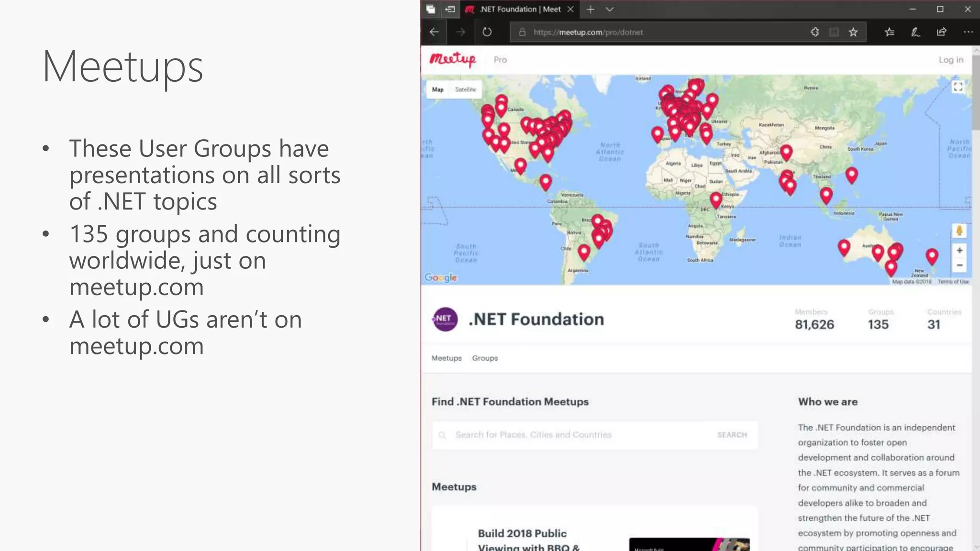
Task: Click the map fullscreen icon
Action: [x=958, y=87]
